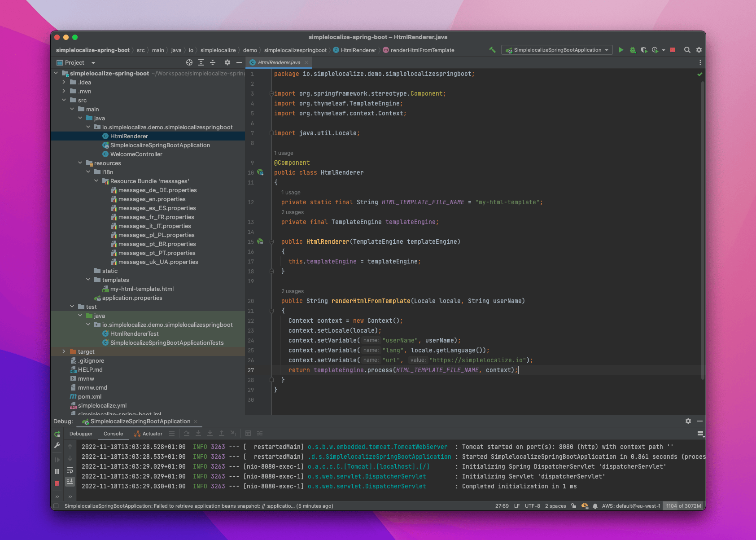Rerun the debug session
Image resolution: width=756 pixels, height=540 pixels.
click(57, 434)
